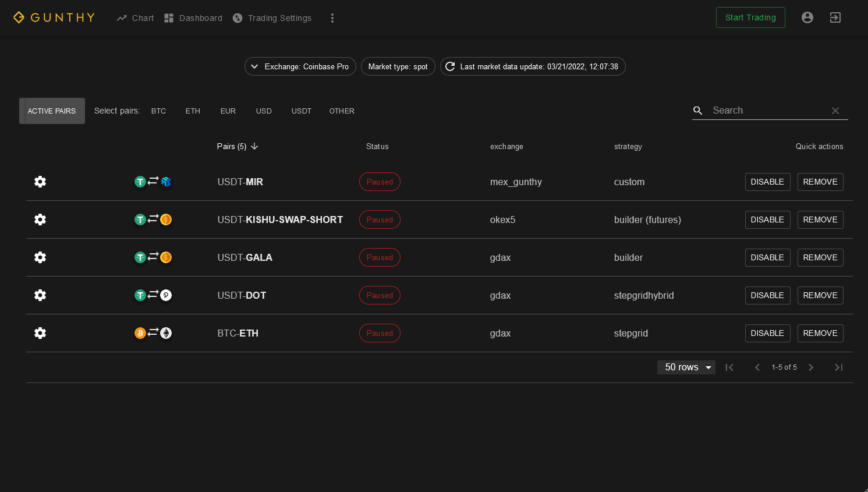The height and width of the screenshot is (492, 868).
Task: Click the logout icon in header
Action: tap(835, 17)
